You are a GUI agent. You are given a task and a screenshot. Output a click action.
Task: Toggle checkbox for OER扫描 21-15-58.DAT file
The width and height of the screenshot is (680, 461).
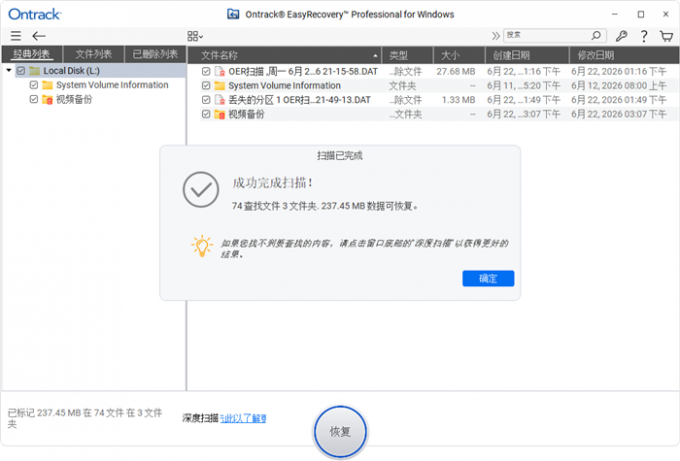pos(206,71)
